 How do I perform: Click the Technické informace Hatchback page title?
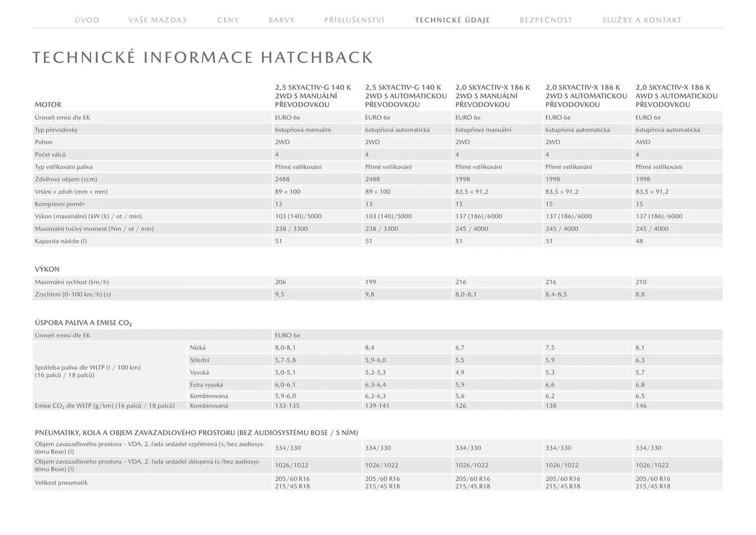203,58
